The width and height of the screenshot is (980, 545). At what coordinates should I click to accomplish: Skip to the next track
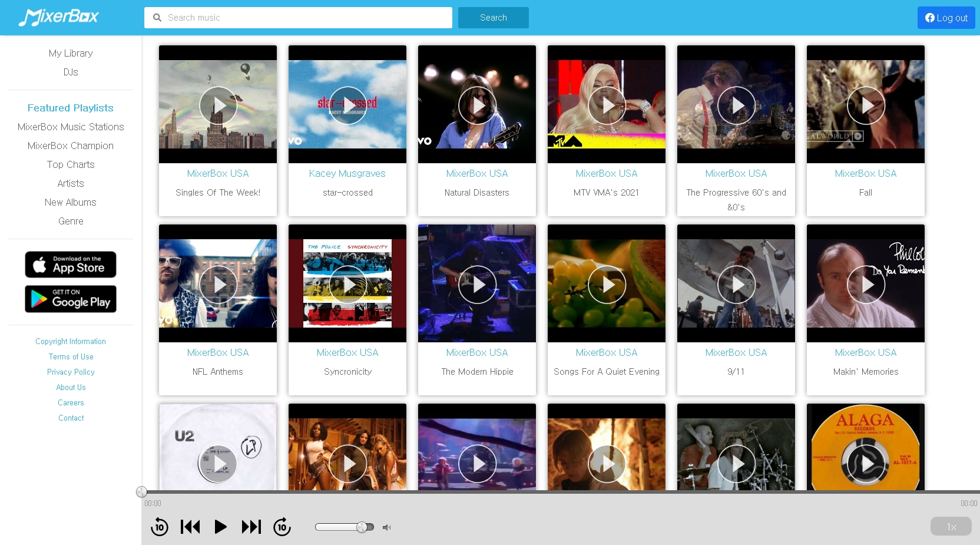pos(251,527)
